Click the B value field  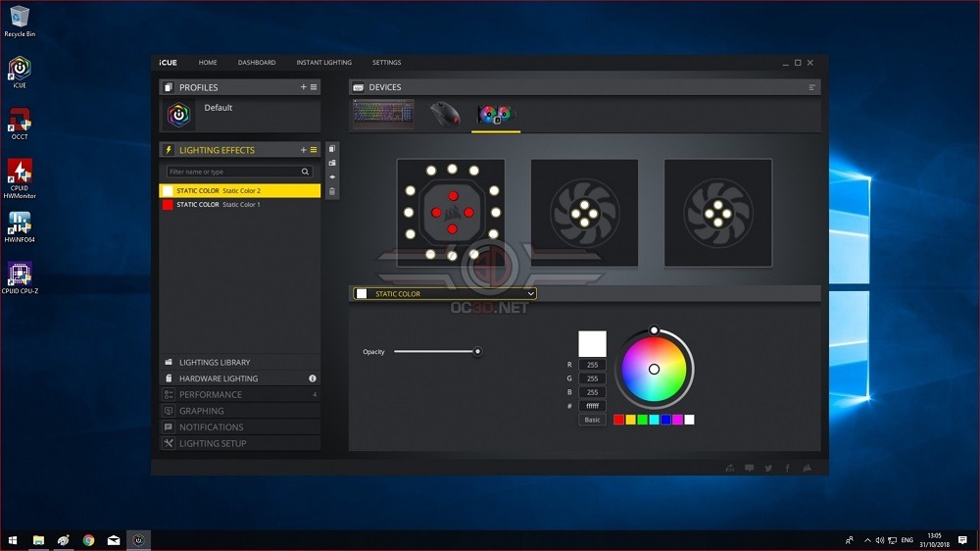(x=592, y=392)
